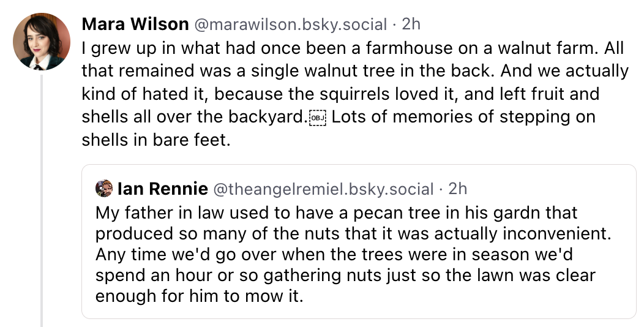The image size is (644, 327).
Task: Open the quoted post's 2h timestamp
Action: (x=458, y=189)
